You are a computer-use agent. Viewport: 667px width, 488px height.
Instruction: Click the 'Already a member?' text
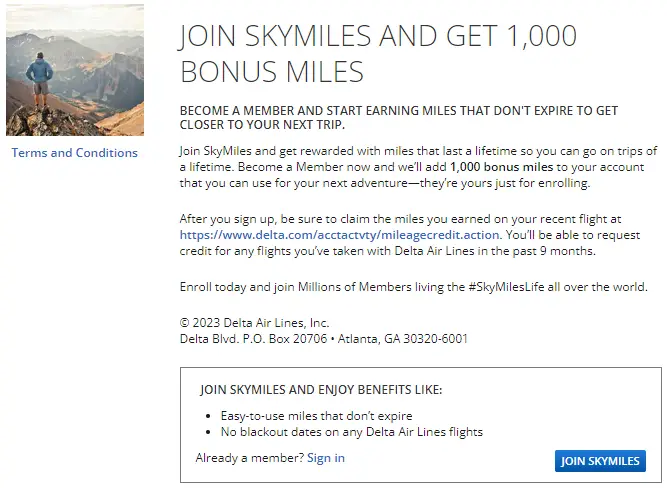[250, 458]
